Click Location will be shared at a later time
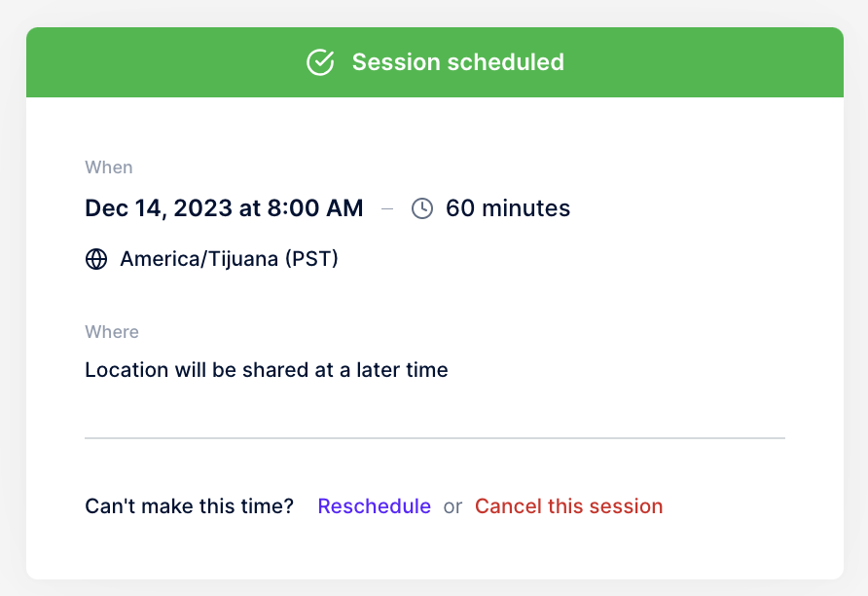Screen dimensions: 868x596 [x=267, y=370]
